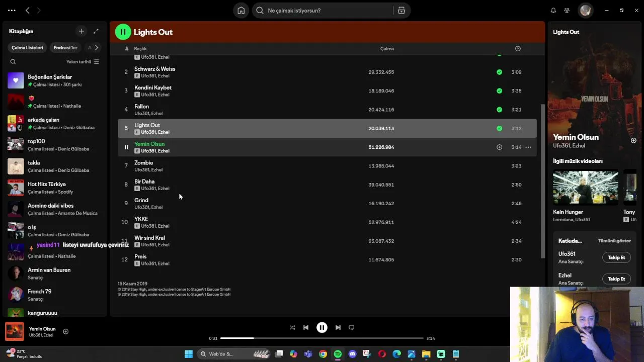Follow Ufo361 with Takip Et button
The image size is (644, 362).
pos(616,257)
